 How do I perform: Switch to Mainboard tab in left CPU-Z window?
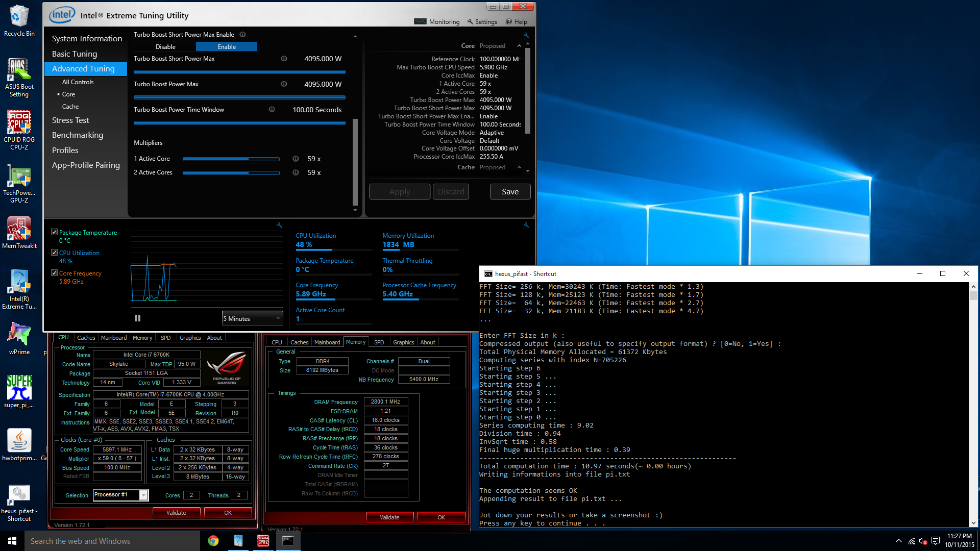click(x=114, y=338)
